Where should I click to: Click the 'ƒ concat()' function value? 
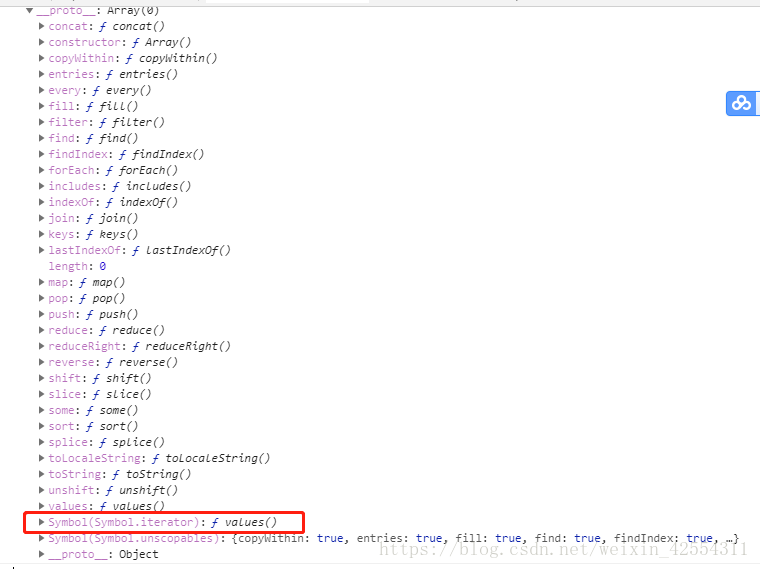pyautogui.click(x=132, y=26)
